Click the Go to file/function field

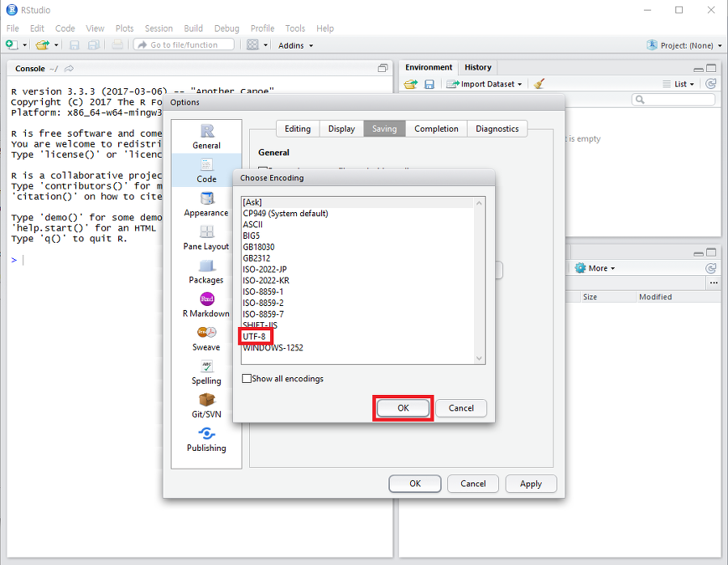click(x=184, y=45)
